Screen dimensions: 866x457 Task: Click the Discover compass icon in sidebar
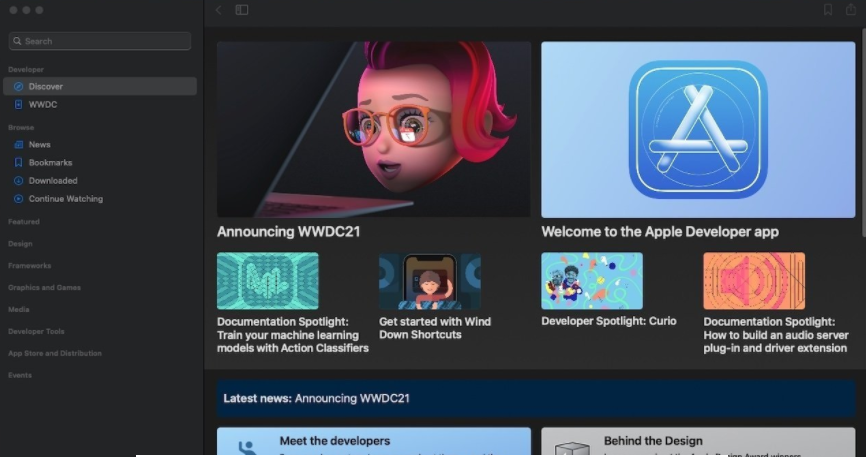[x=18, y=87]
